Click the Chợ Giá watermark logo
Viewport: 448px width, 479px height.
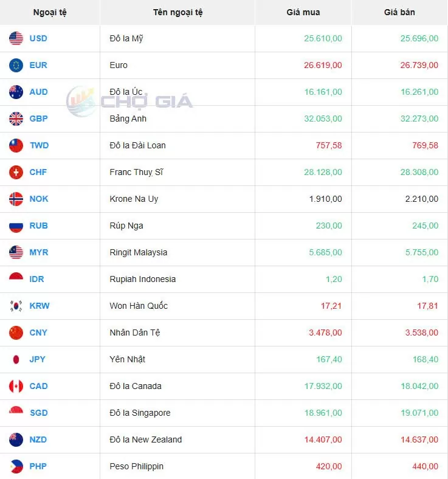coord(129,101)
